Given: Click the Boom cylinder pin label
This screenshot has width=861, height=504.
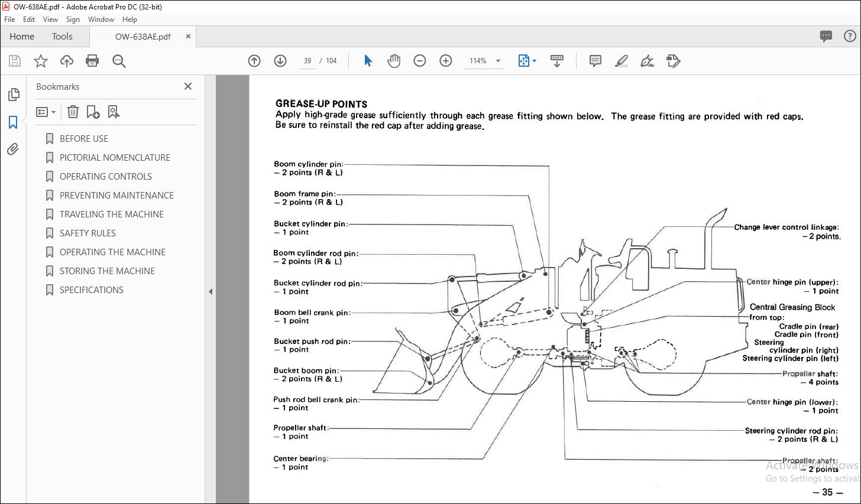Looking at the screenshot, I should click(308, 164).
